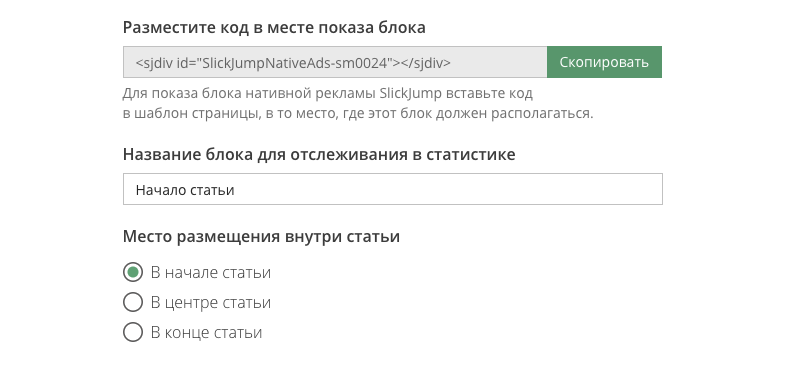Viewport: 799px width, 368px height.
Task: Click the heading Разместите код в месте показа блока
Action: click(274, 27)
